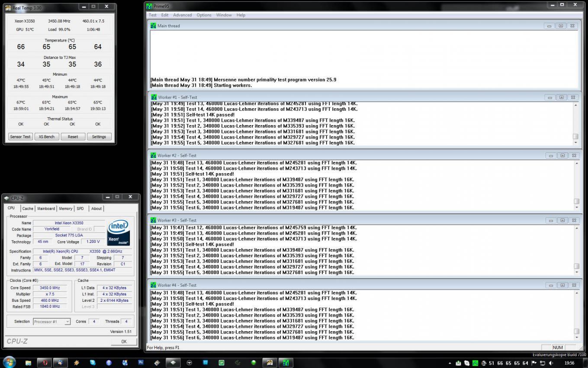Click Worker #1 Self-Test window icon
Screen dimensions: 588x368
(x=153, y=97)
